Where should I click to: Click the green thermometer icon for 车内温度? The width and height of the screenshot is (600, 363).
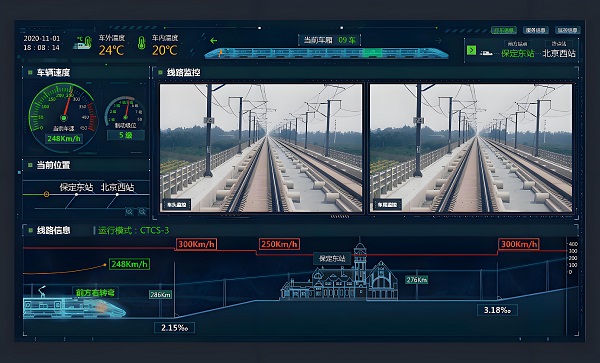coord(142,43)
